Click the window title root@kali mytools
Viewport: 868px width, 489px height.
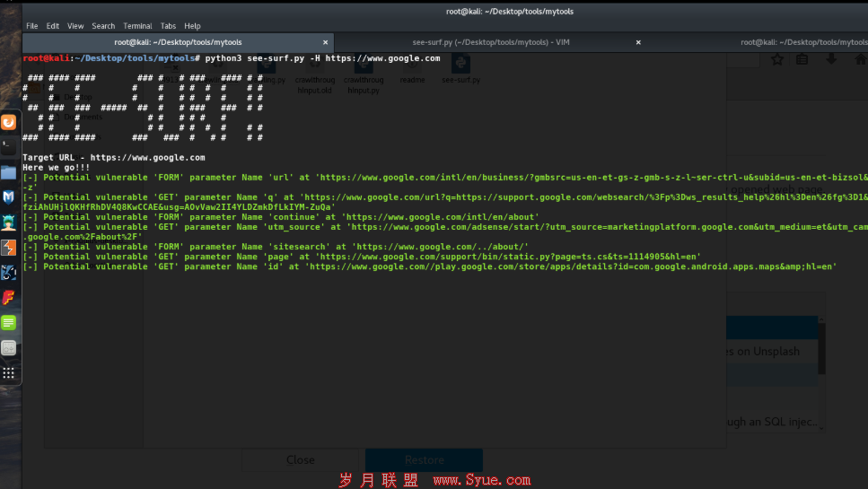click(509, 11)
